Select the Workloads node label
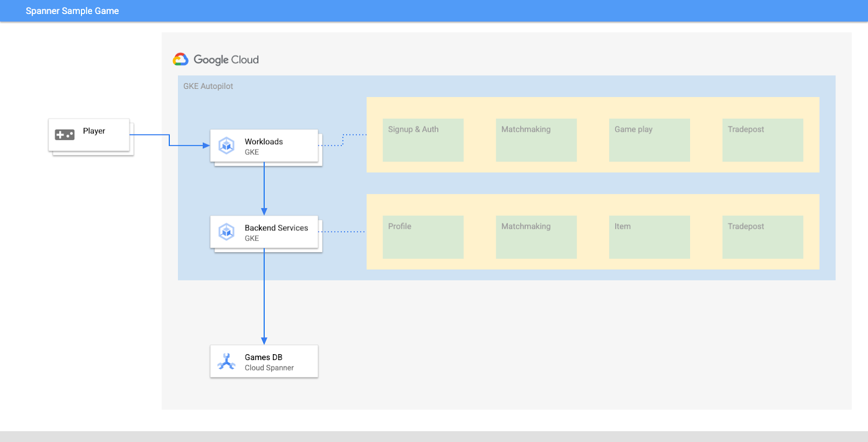This screenshot has height=442, width=868. click(x=264, y=142)
